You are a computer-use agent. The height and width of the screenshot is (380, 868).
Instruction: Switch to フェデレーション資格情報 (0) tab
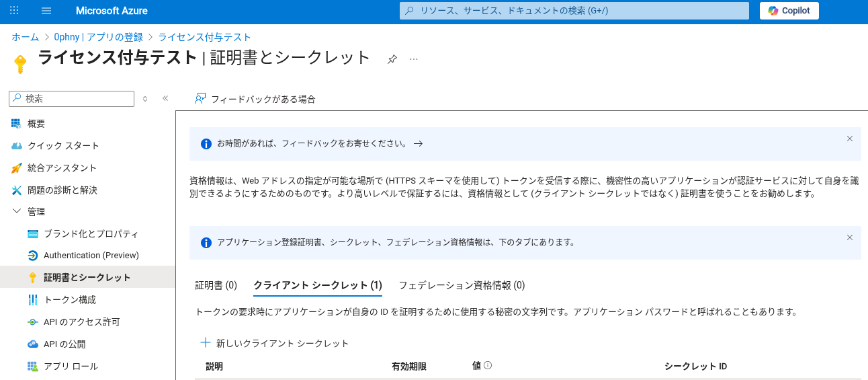tap(462, 285)
